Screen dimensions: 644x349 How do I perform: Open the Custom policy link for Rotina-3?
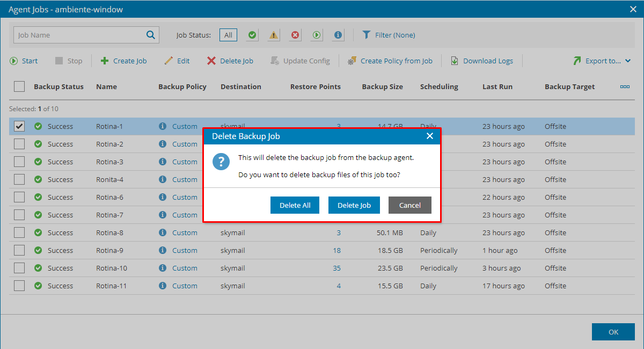click(x=185, y=162)
